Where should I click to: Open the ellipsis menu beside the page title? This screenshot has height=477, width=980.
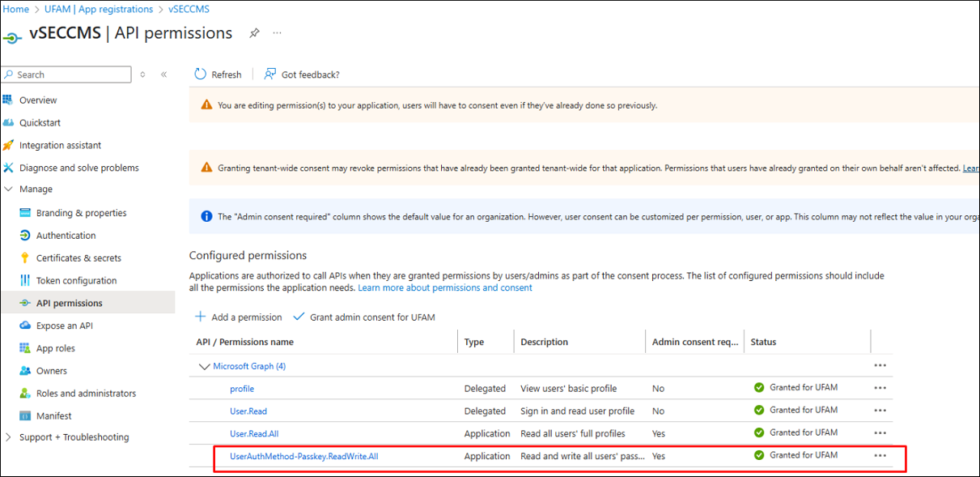click(278, 33)
